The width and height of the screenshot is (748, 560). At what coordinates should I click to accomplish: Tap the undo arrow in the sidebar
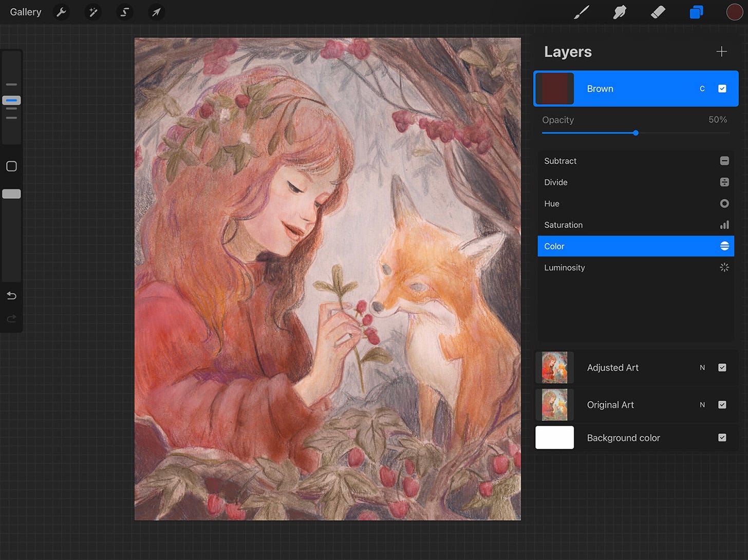click(x=11, y=296)
